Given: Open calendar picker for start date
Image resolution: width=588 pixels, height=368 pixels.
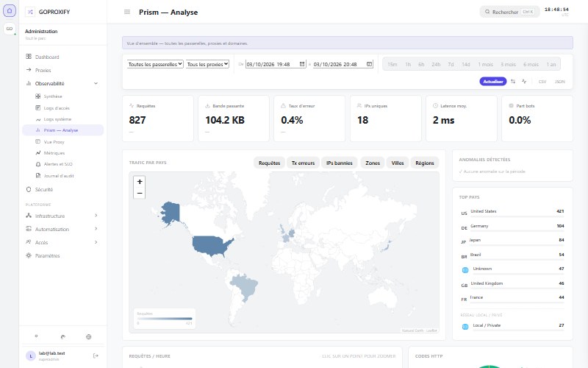Looking at the screenshot, I should (x=302, y=64).
